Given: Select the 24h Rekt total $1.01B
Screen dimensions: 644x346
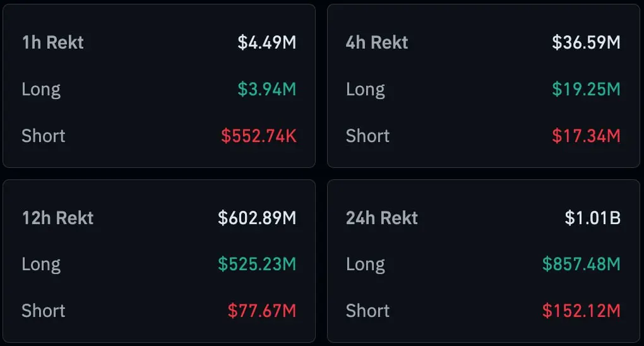Looking at the screenshot, I should (x=593, y=218).
